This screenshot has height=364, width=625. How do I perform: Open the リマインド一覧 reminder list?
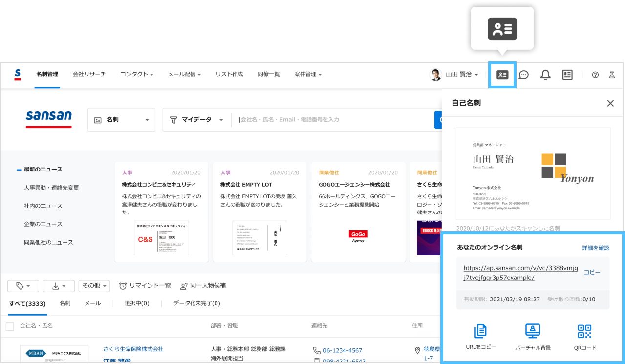tap(145, 286)
